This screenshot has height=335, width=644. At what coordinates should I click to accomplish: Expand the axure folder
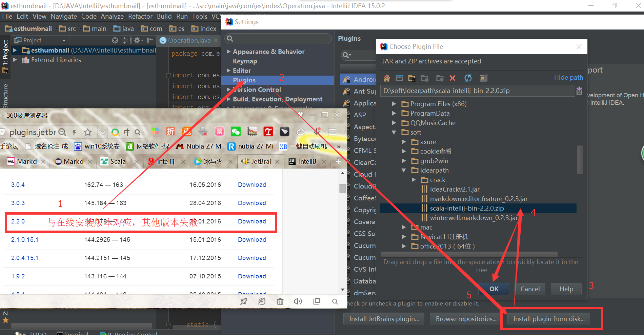pyautogui.click(x=404, y=142)
